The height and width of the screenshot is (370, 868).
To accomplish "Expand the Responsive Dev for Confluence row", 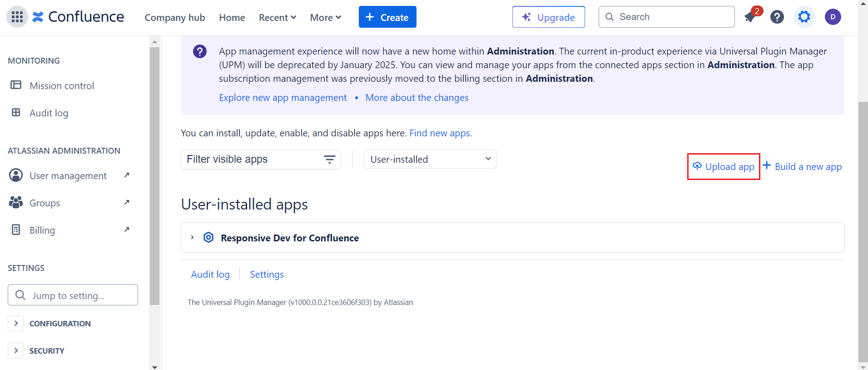I will click(193, 237).
